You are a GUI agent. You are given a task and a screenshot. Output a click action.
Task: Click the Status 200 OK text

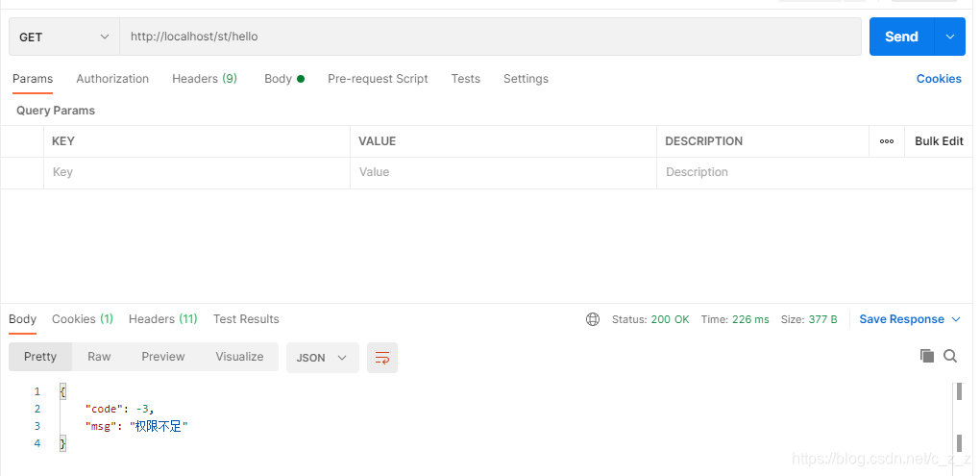tap(650, 319)
